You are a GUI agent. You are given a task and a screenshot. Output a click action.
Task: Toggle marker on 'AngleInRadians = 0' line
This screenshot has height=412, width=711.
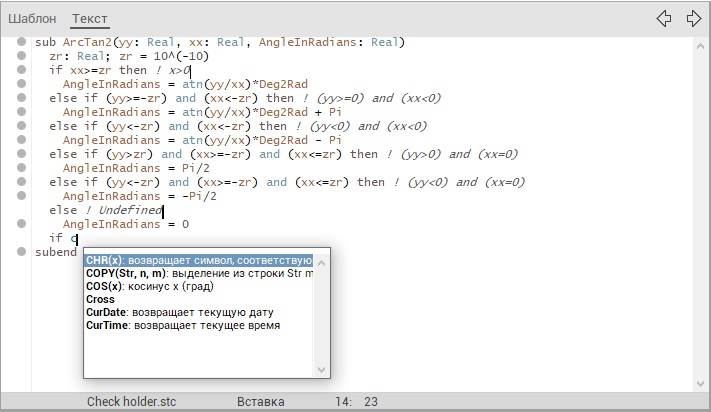21,224
